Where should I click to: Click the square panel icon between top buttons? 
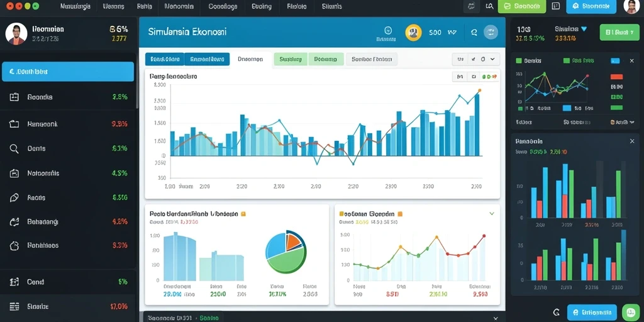(x=556, y=6)
